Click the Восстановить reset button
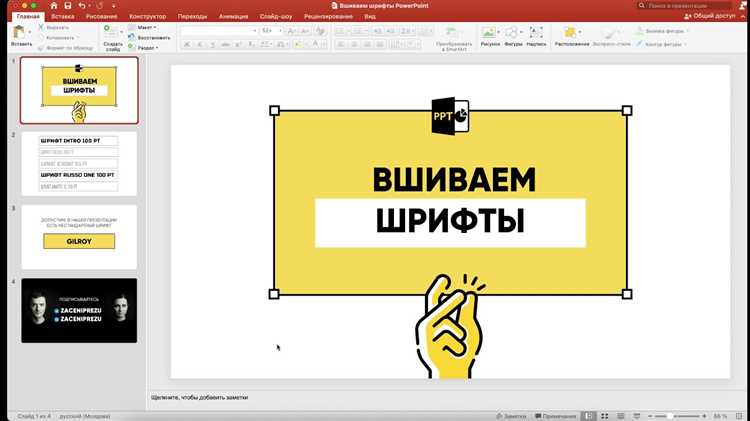 tap(153, 37)
